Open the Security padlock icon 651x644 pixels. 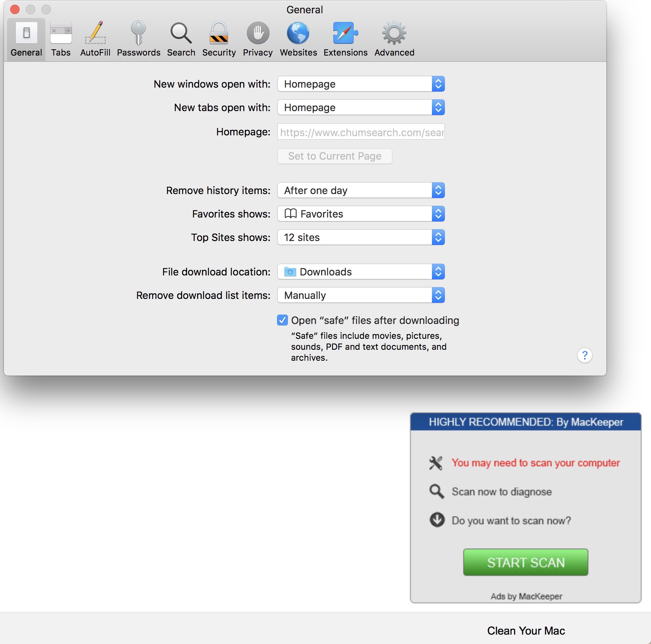coord(219,33)
